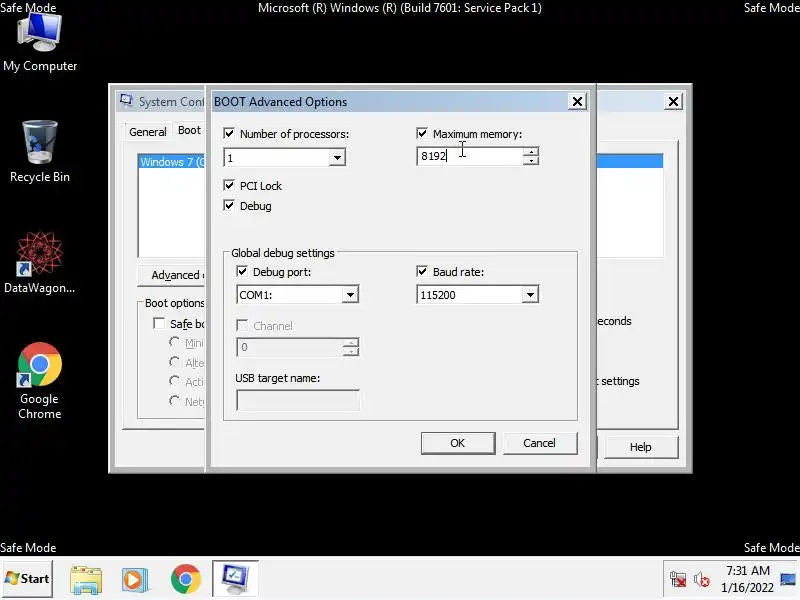Enable Safe boot in System Configuration
Screen dimensions: 800x600
point(159,323)
